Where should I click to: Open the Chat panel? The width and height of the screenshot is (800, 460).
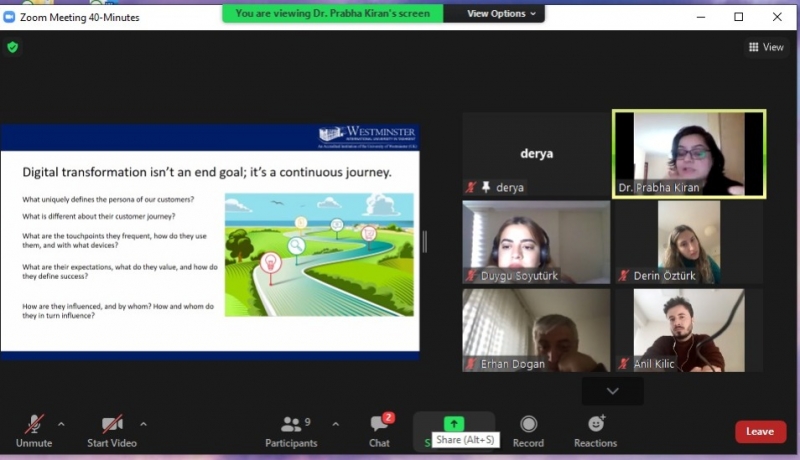(x=379, y=430)
